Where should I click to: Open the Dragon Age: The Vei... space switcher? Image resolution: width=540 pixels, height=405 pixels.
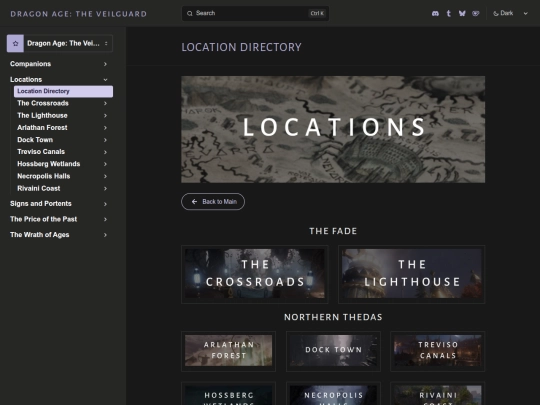pos(60,43)
